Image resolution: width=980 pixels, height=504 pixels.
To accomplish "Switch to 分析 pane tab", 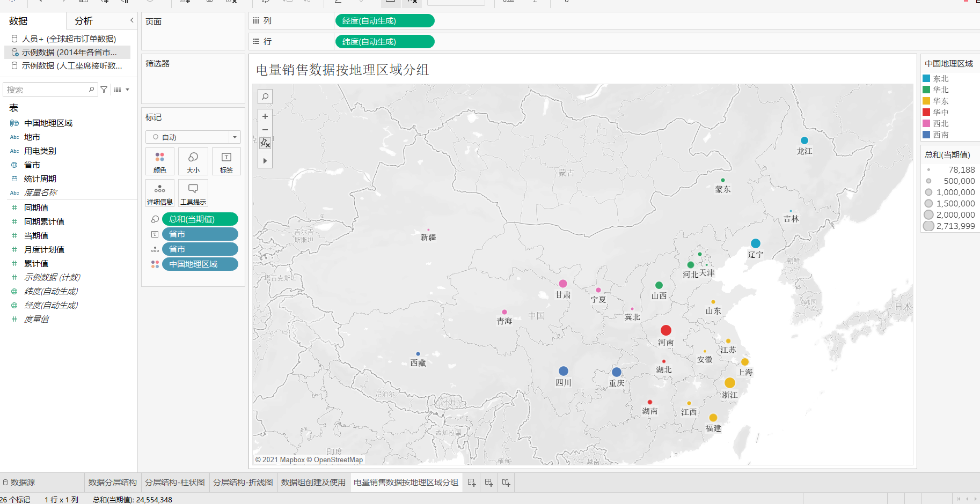I will point(84,21).
